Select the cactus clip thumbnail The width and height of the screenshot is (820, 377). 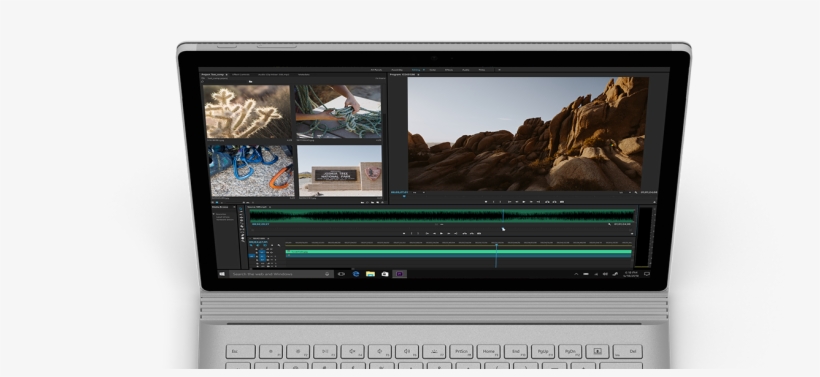(247, 112)
